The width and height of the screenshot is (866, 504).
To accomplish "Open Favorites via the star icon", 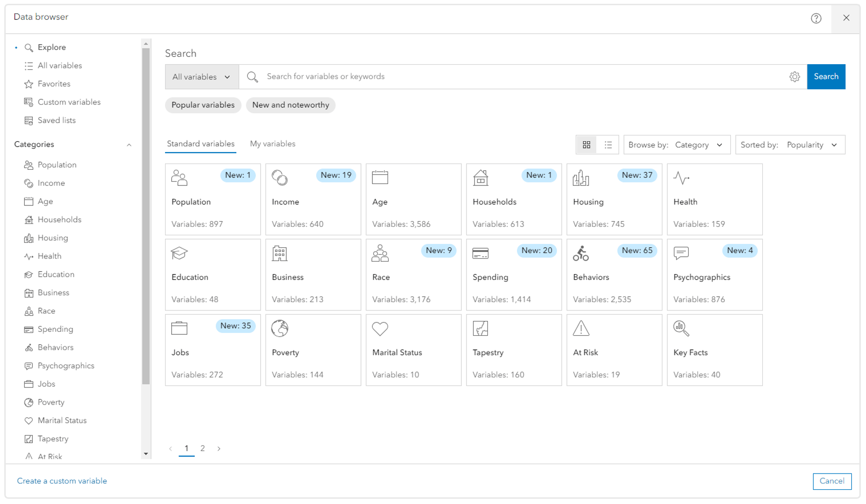I will (x=28, y=84).
